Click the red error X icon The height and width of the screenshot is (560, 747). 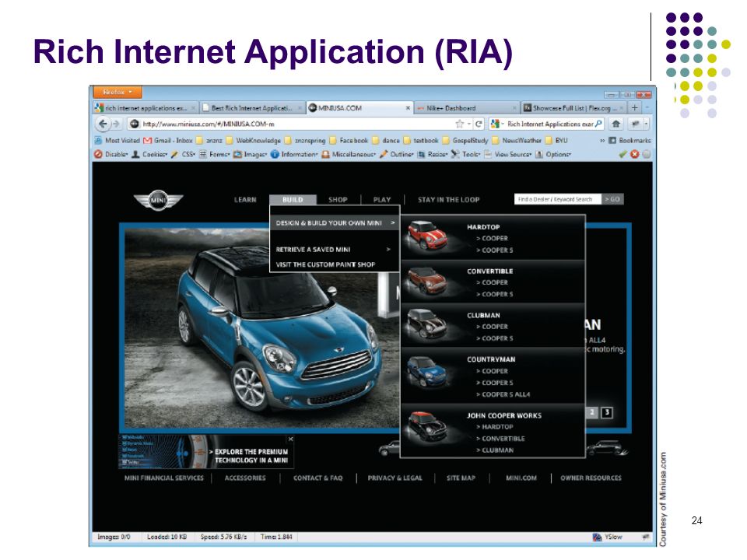635,154
